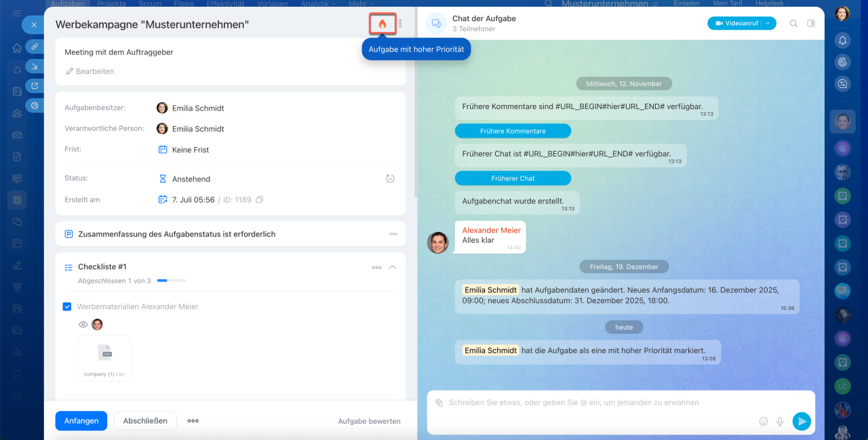Click Zusammenfassung des Aufgabenstatus ist erforderlich
The width and height of the screenshot is (868, 440).
177,234
